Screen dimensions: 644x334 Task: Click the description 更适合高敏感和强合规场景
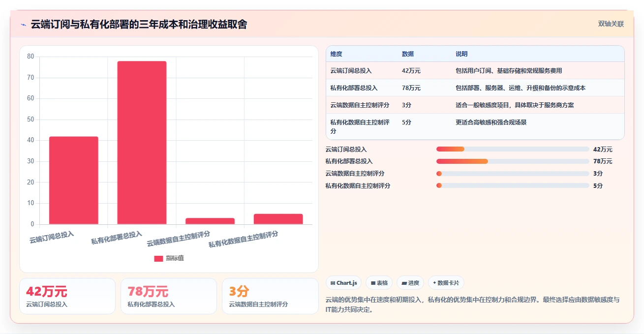point(491,122)
